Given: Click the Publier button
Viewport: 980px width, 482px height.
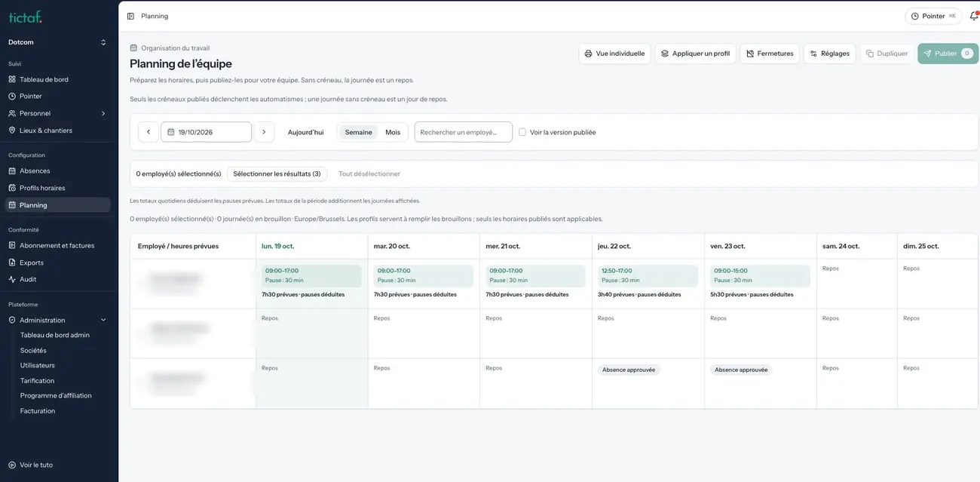Looking at the screenshot, I should (948, 54).
